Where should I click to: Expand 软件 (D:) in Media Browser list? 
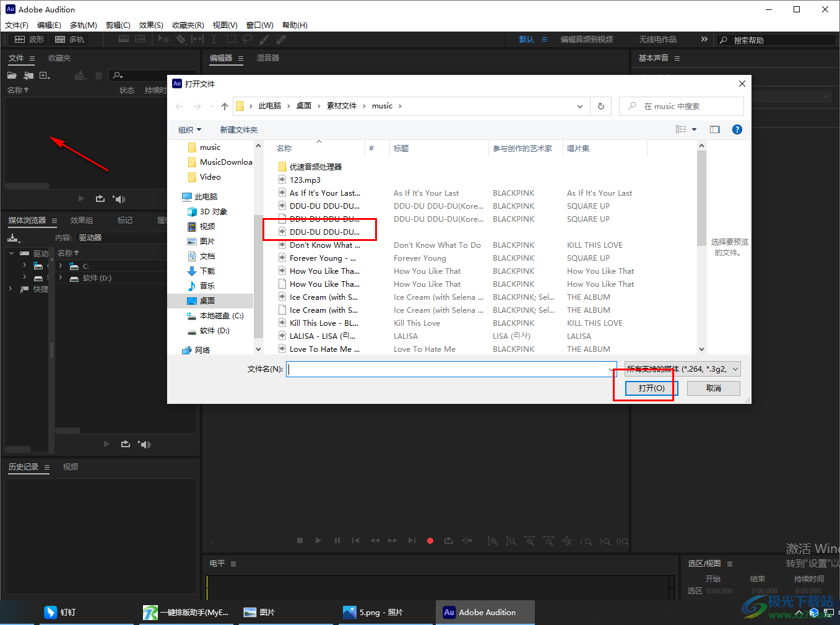click(x=61, y=278)
